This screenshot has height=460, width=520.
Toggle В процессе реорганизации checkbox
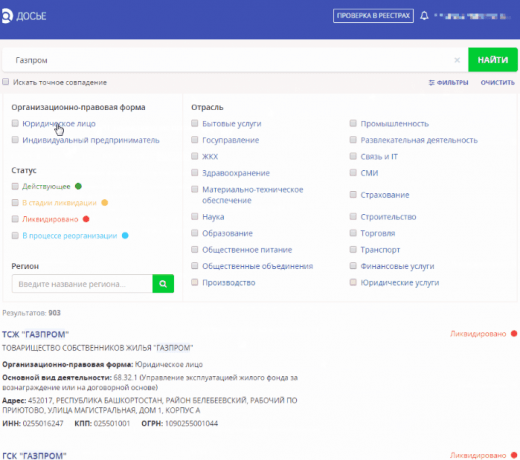15,235
